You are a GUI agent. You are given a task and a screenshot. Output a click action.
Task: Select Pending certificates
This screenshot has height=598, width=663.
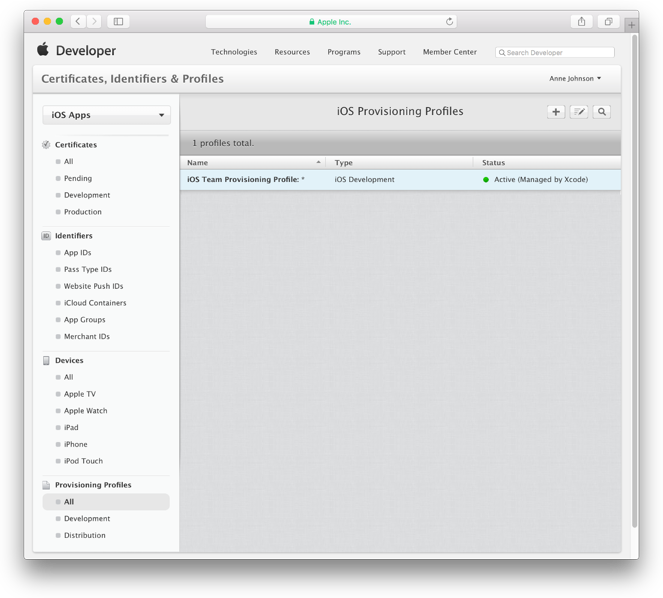click(x=78, y=178)
